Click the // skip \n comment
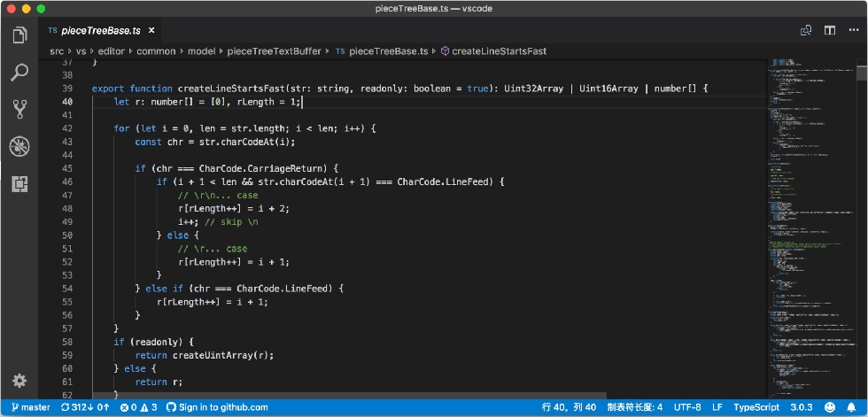Viewport: 868px width, 417px height. [231, 221]
